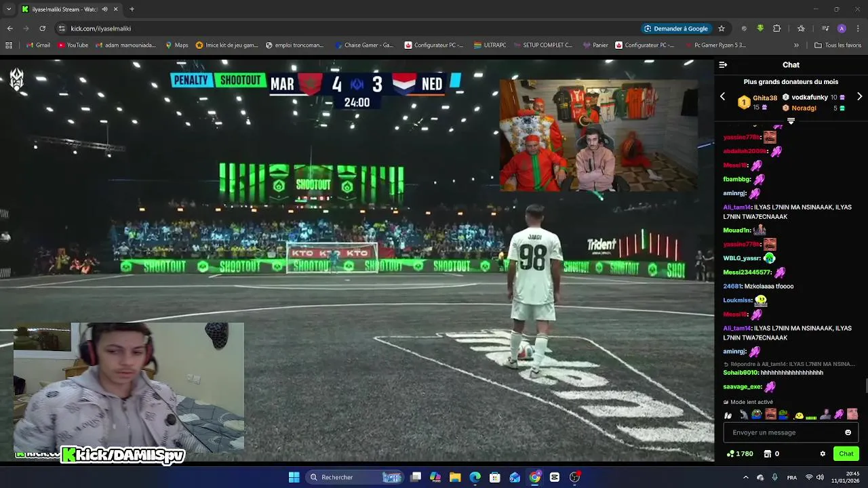The height and width of the screenshot is (488, 868).
Task: Open vodkafunky donor entry
Action: [x=814, y=98]
